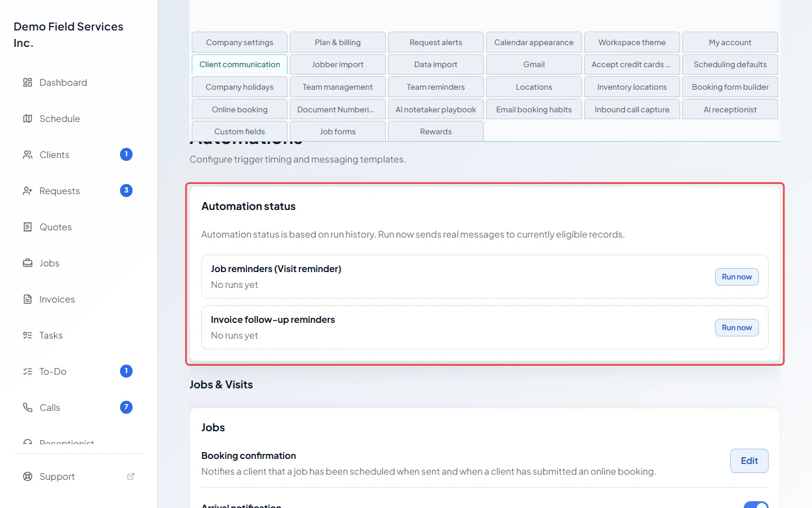Click the Tasks list icon
The width and height of the screenshot is (812, 508).
28,335
